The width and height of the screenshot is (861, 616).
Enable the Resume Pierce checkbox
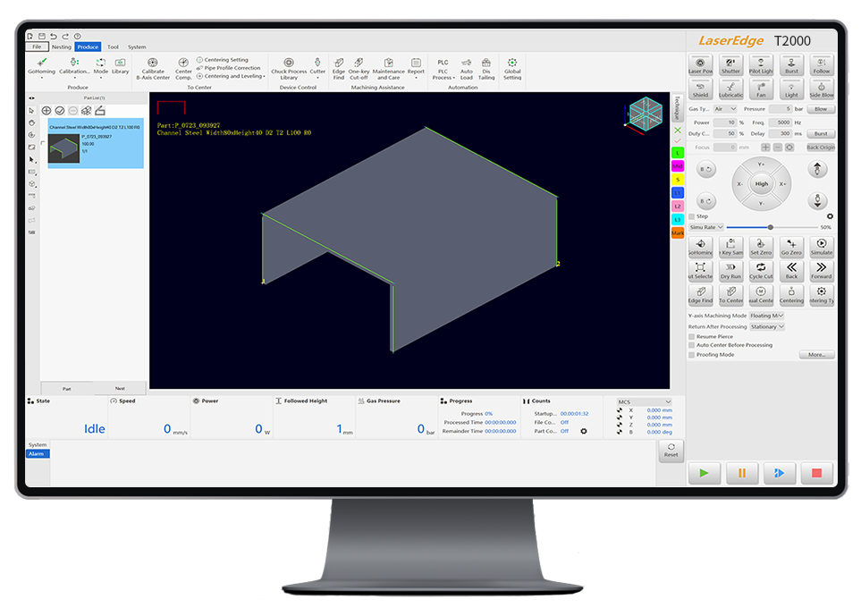(691, 336)
